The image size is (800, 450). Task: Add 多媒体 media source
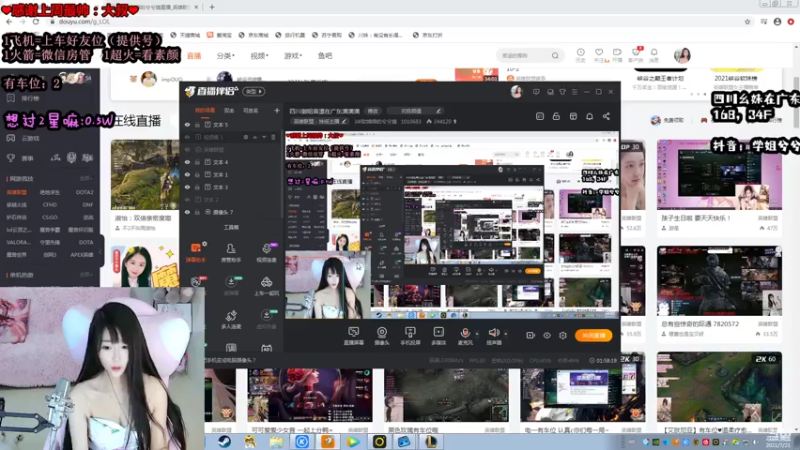pos(438,336)
